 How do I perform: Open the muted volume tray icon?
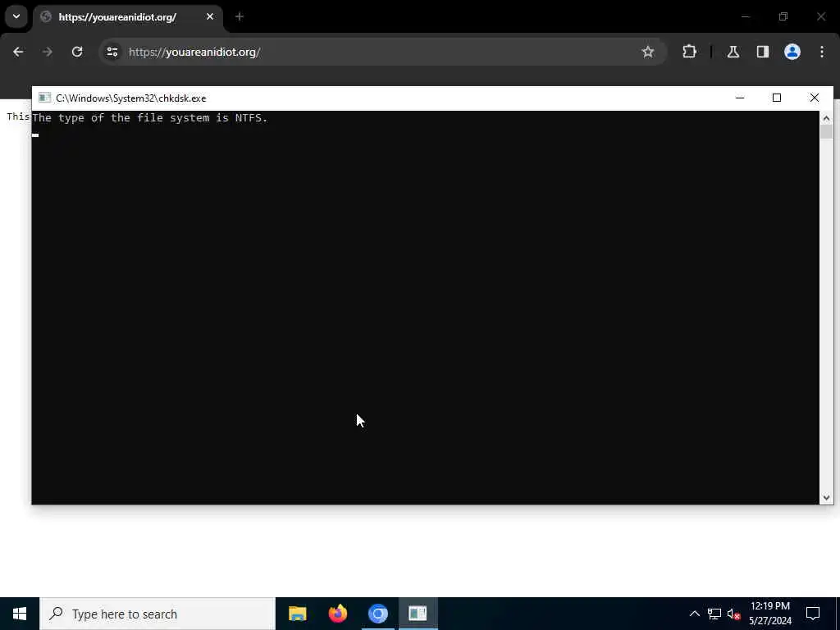click(733, 614)
